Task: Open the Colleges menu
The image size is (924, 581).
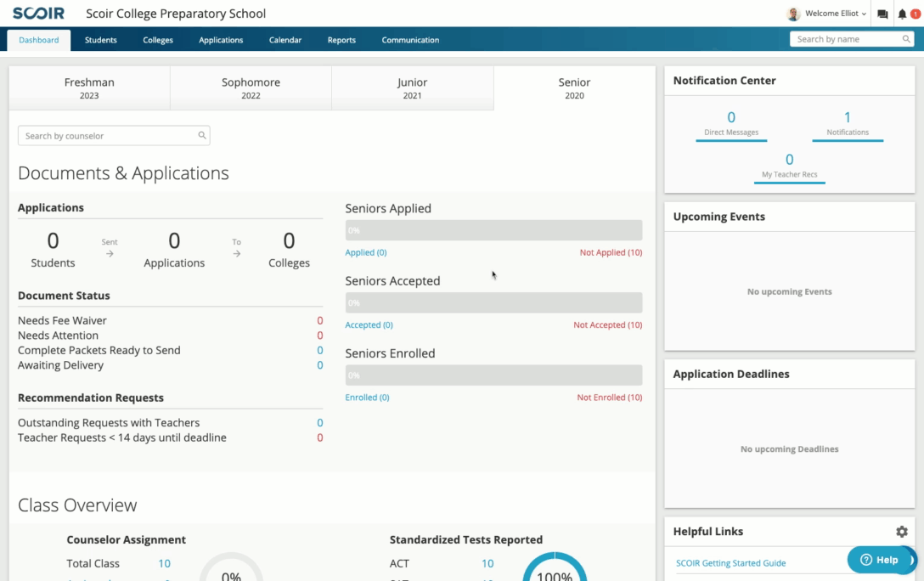Action: click(158, 40)
